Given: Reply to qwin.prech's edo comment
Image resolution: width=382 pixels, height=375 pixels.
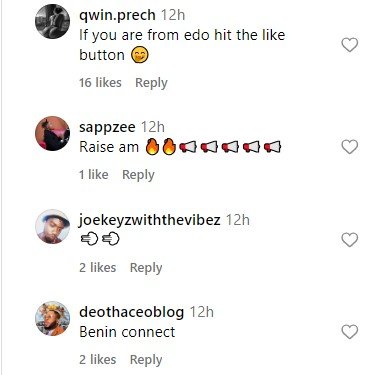Looking at the screenshot, I should click(151, 83).
